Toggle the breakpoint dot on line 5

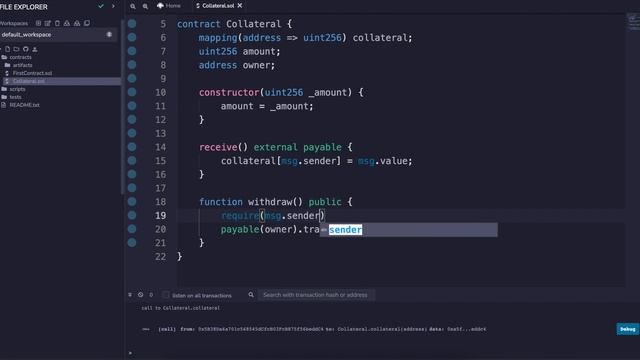[x=132, y=24]
